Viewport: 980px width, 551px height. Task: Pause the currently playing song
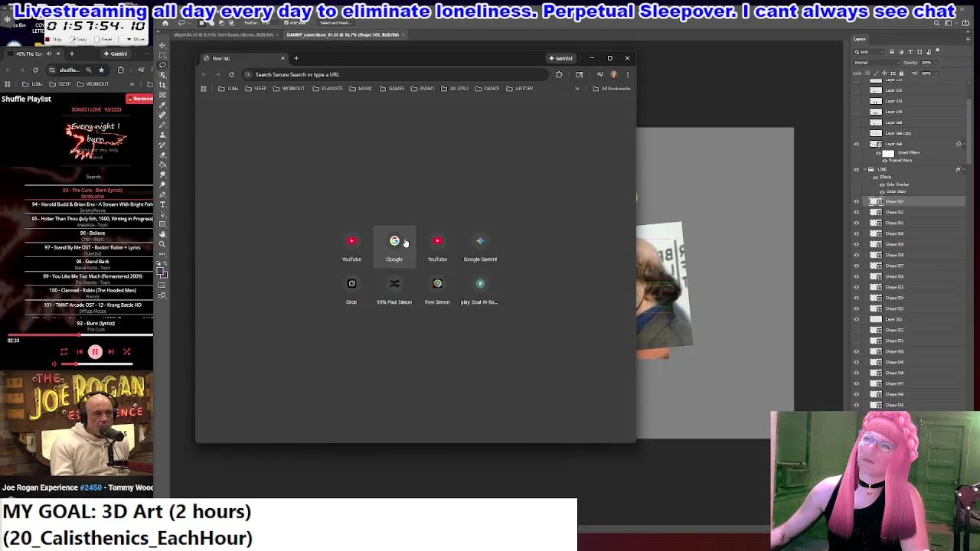(95, 352)
